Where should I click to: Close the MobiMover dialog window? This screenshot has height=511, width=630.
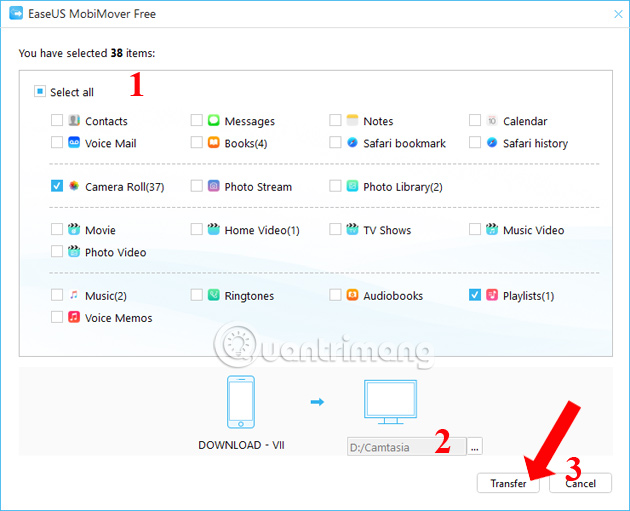[x=618, y=14]
